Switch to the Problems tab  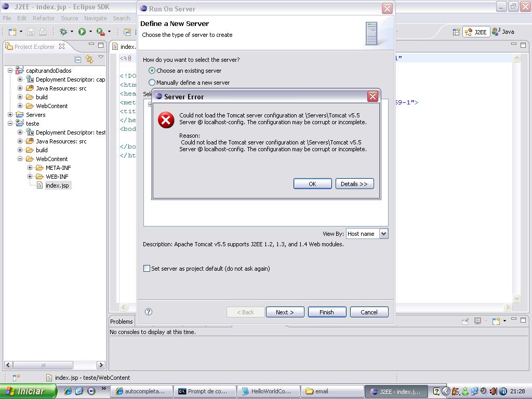pyautogui.click(x=122, y=321)
